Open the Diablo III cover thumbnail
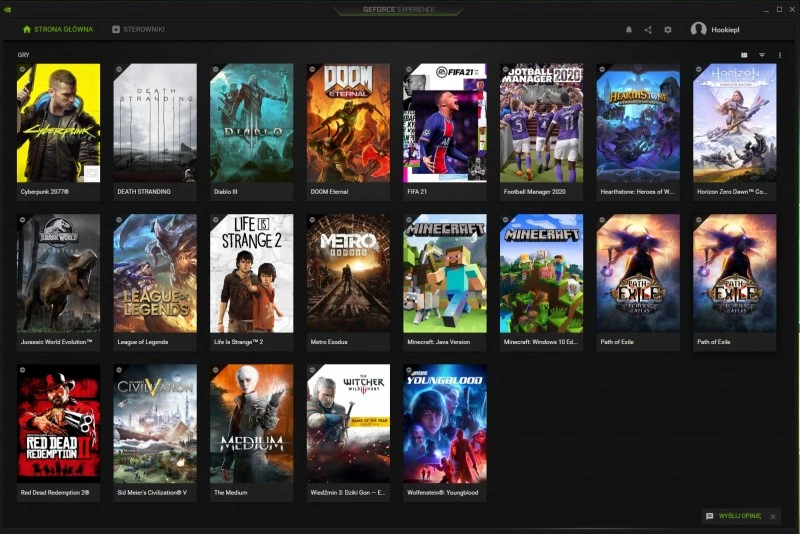 pyautogui.click(x=252, y=123)
